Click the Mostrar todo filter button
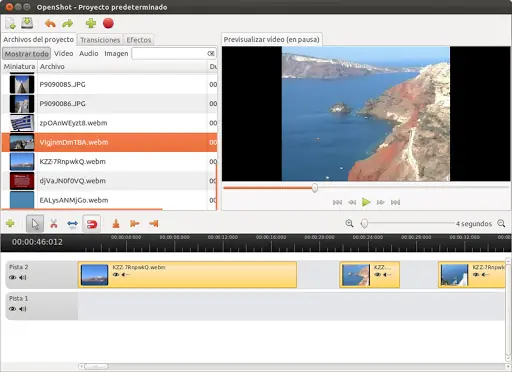Image resolution: width=512 pixels, height=372 pixels. tap(26, 54)
